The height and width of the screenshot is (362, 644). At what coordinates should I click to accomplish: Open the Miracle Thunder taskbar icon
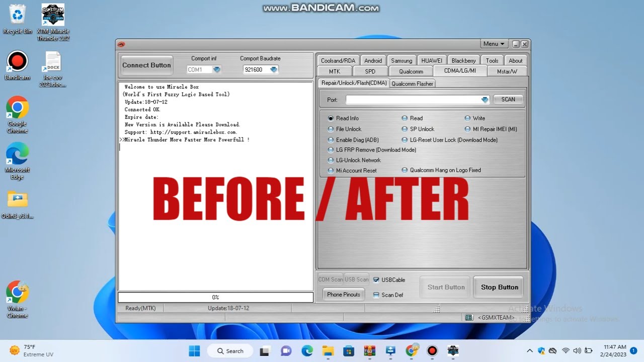(x=453, y=351)
